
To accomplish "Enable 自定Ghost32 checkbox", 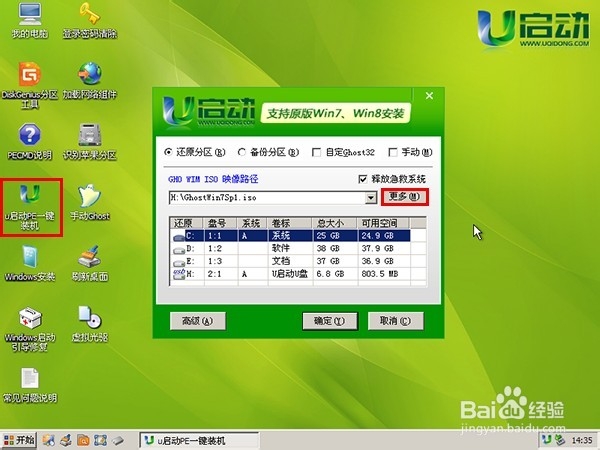I will coord(316,152).
